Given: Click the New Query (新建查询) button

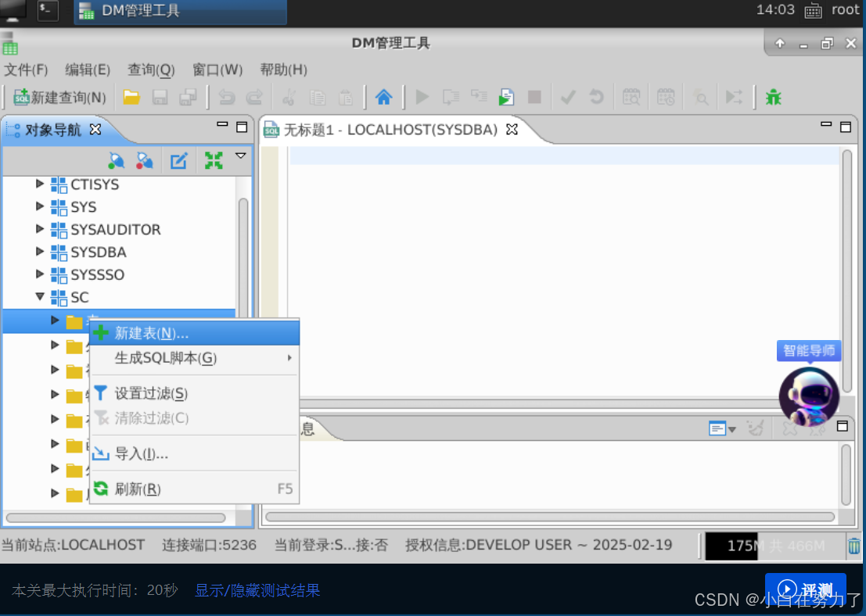Looking at the screenshot, I should click(x=59, y=98).
